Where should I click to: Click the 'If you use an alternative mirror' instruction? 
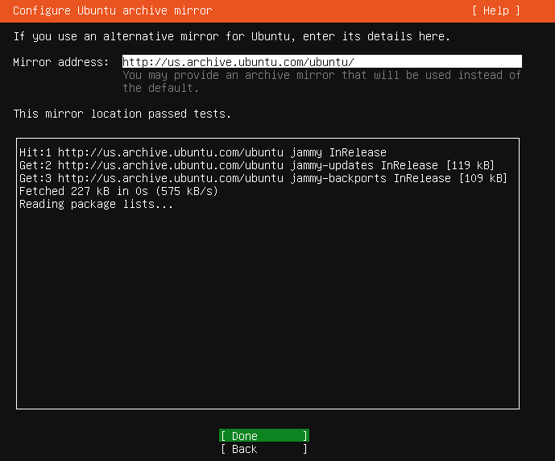pos(232,36)
